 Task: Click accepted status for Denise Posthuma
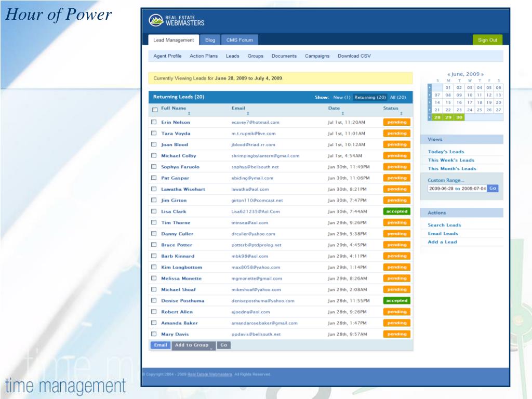[396, 301]
